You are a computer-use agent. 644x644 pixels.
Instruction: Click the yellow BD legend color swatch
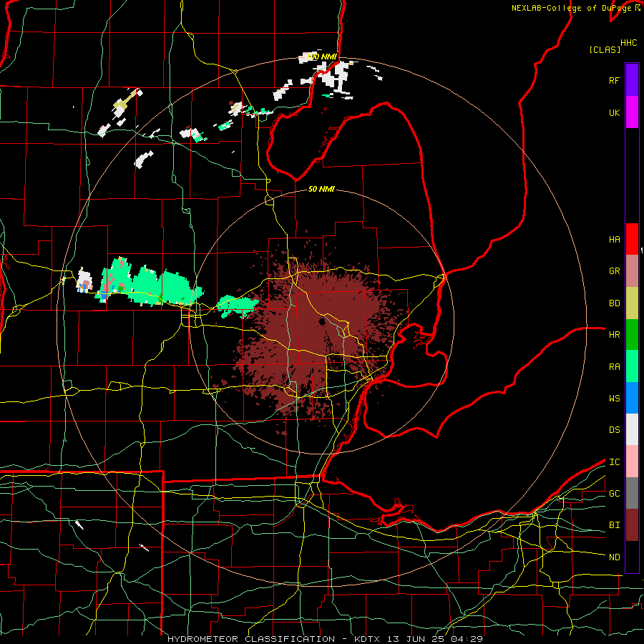tap(632, 303)
